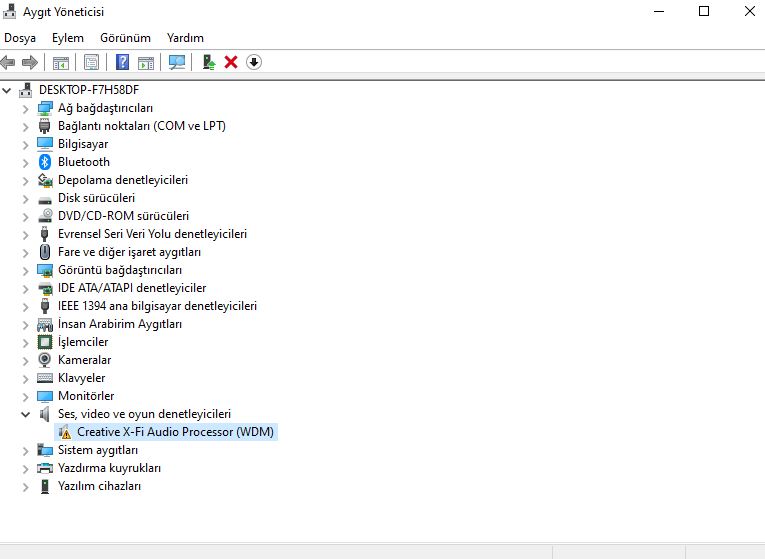Click the blue Help question-mark icon
This screenshot has height=559, width=765.
tap(122, 62)
